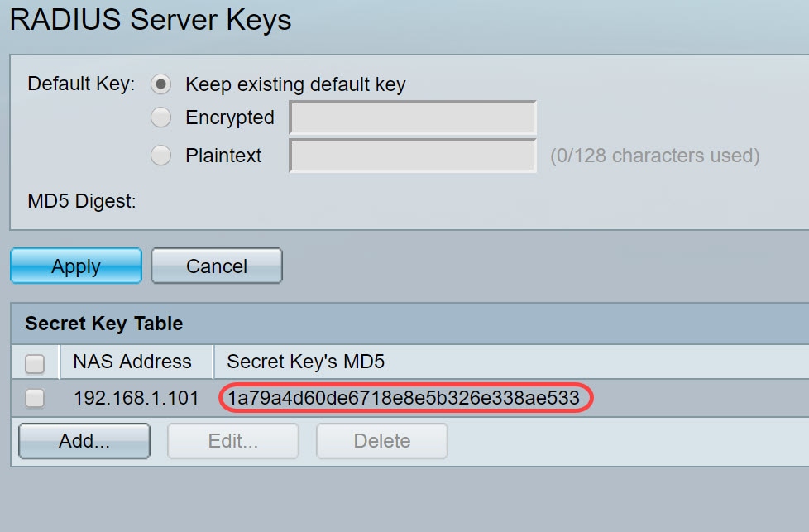
Task: Select the Plaintext key radio button
Action: [x=161, y=156]
